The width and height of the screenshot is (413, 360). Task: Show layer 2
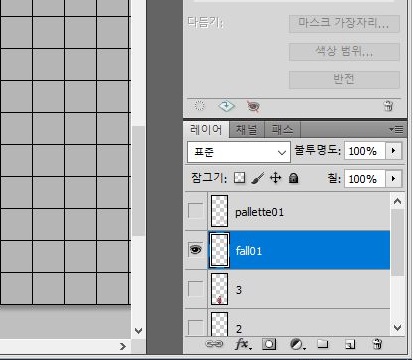(x=196, y=327)
